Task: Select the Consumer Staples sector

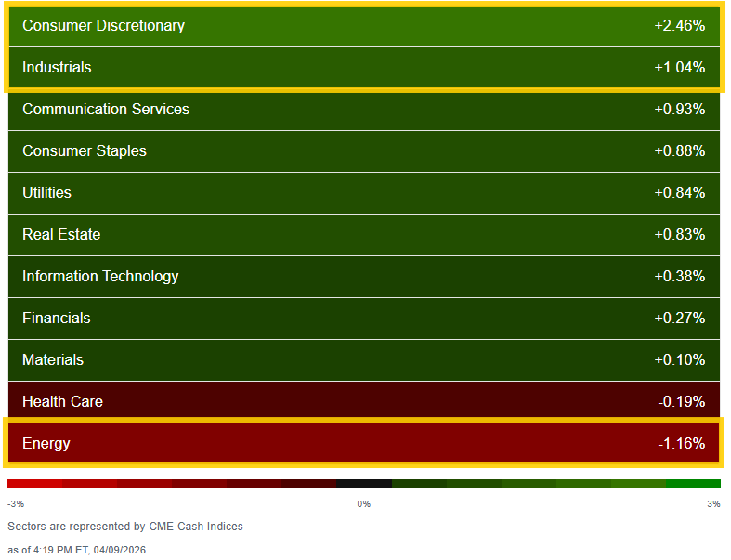Action: [364, 151]
